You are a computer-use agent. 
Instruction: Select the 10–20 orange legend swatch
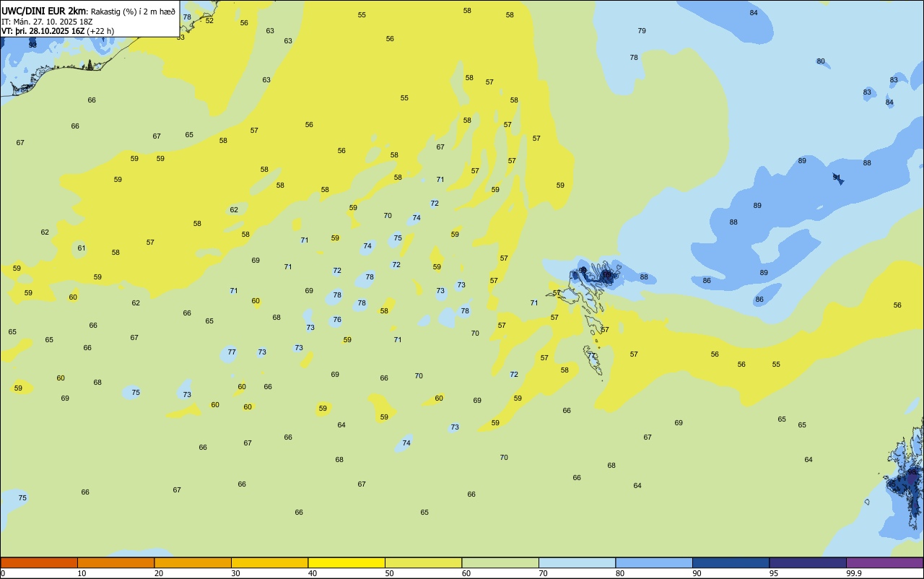[x=115, y=562]
